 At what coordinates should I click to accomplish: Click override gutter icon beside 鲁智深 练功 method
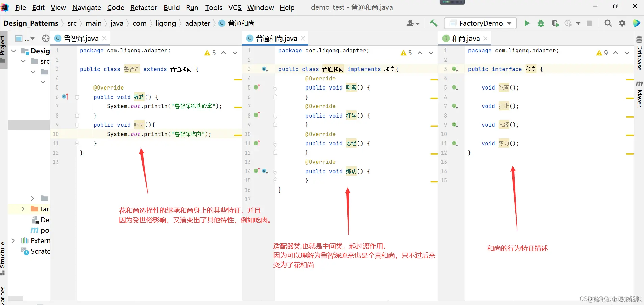click(65, 97)
